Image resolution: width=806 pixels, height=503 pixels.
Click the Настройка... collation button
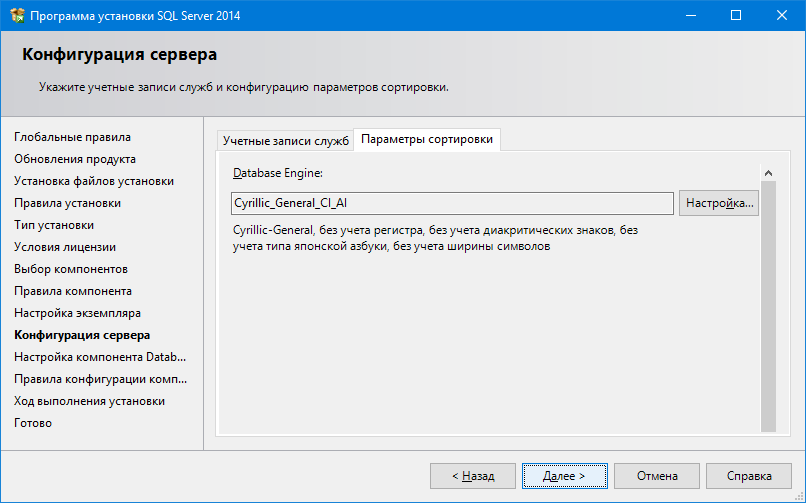click(719, 203)
